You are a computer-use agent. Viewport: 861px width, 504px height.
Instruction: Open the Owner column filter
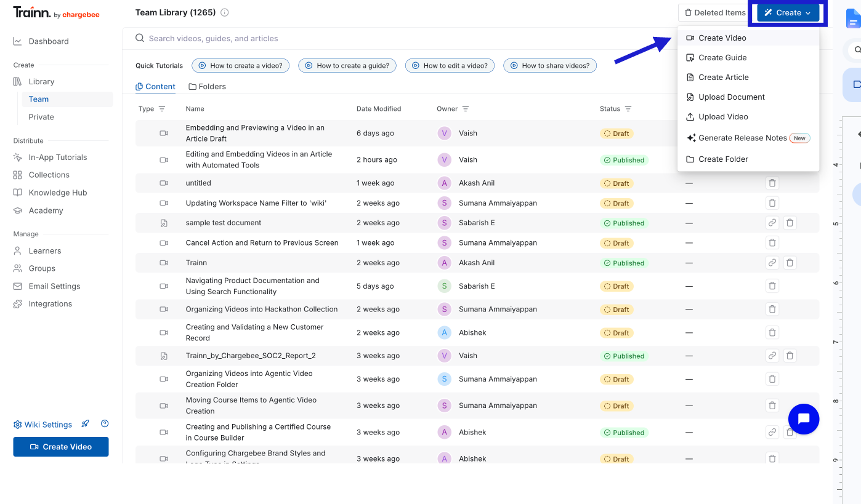(x=466, y=109)
